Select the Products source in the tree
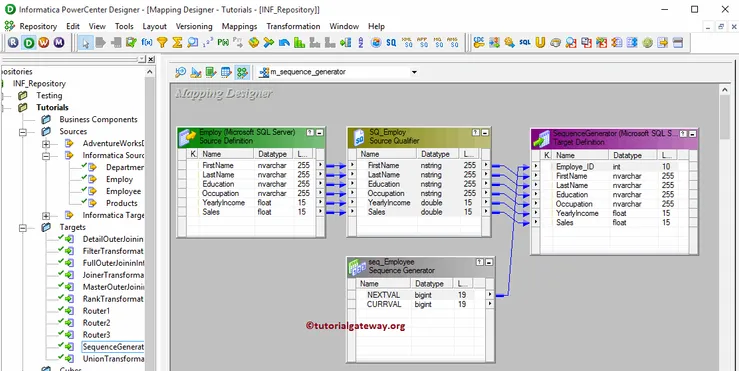This screenshot has width=739, height=371. tap(122, 204)
